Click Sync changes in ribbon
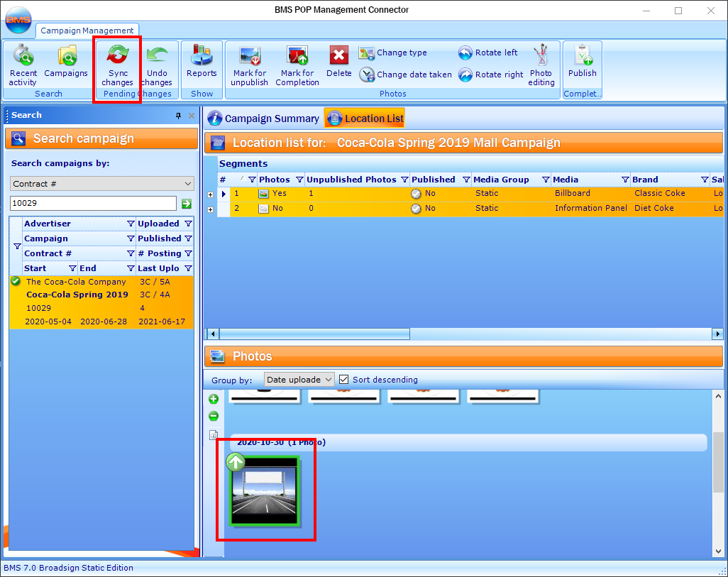 118,65
